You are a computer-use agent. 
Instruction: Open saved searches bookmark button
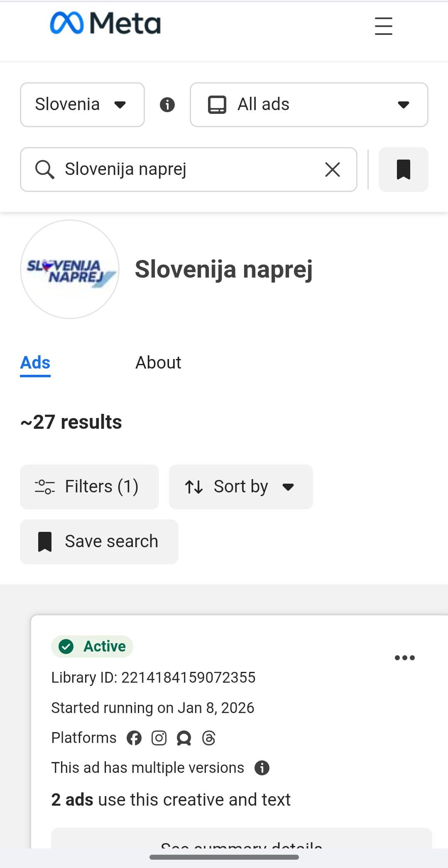pyautogui.click(x=403, y=170)
